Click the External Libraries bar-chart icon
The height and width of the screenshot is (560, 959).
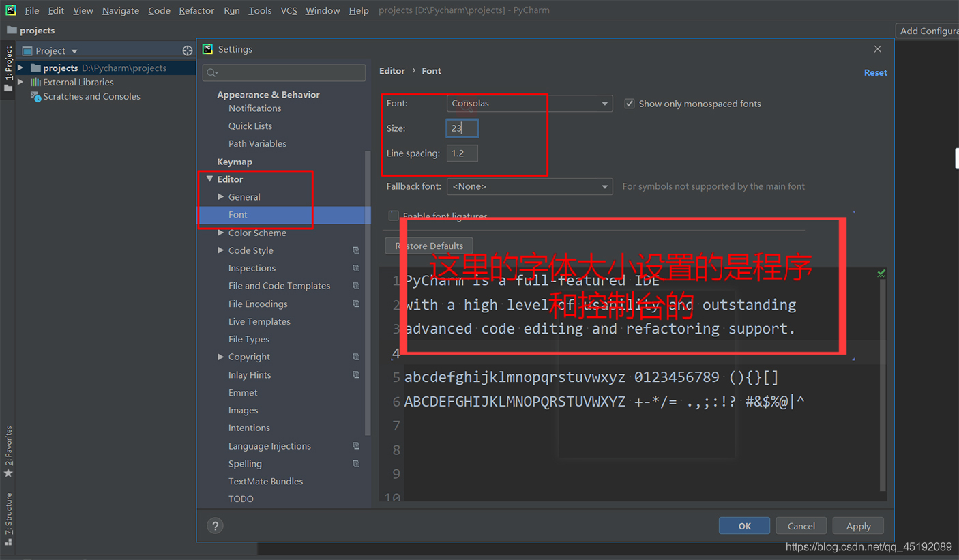point(35,82)
